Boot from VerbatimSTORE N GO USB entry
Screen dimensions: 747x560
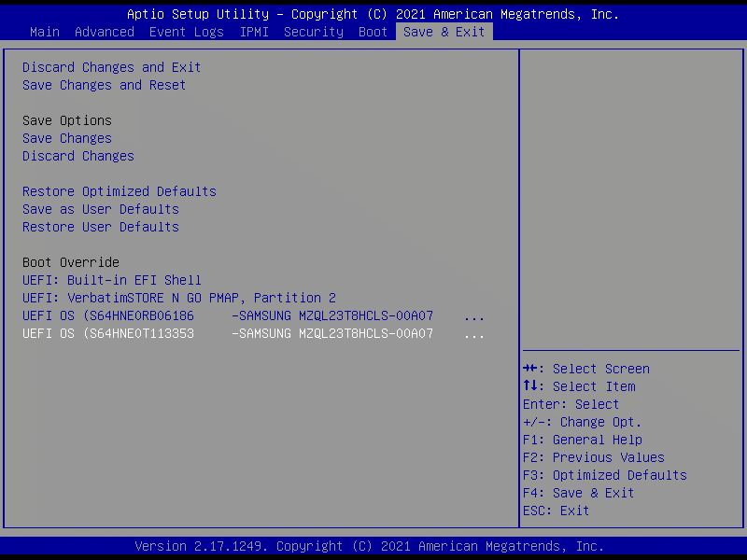[x=179, y=298]
